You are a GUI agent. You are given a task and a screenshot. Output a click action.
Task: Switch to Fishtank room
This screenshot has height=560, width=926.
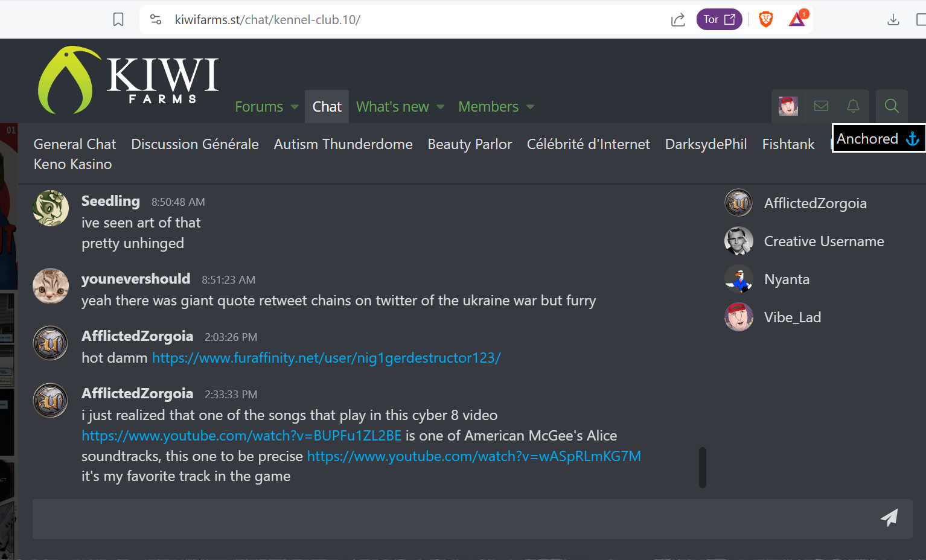pyautogui.click(x=788, y=144)
